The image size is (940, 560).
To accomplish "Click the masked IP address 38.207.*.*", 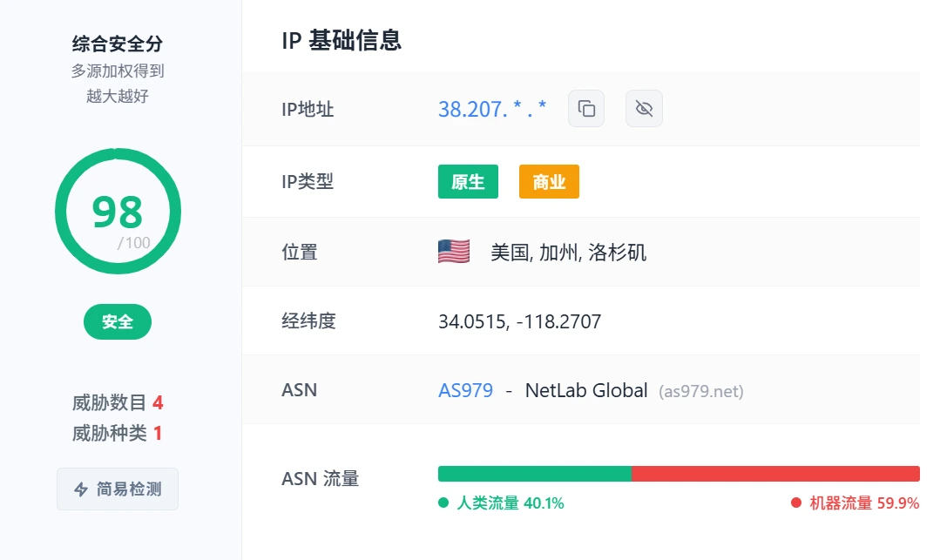I will [492, 109].
